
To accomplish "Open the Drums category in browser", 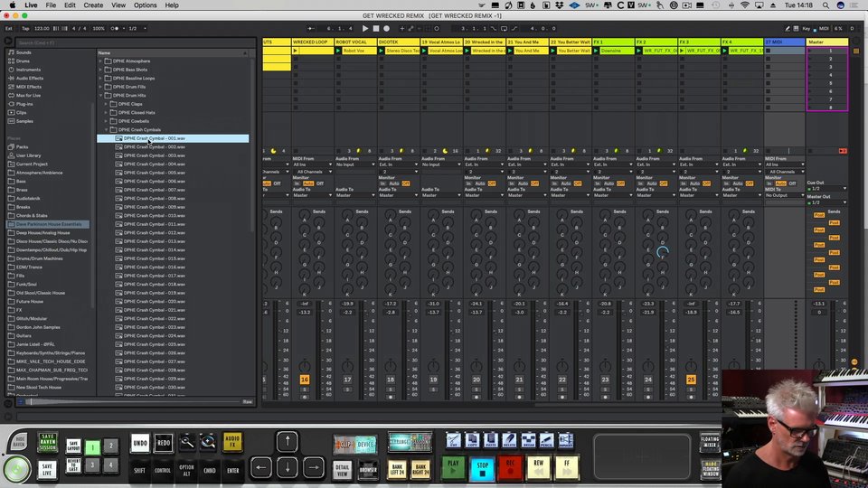I will (24, 61).
